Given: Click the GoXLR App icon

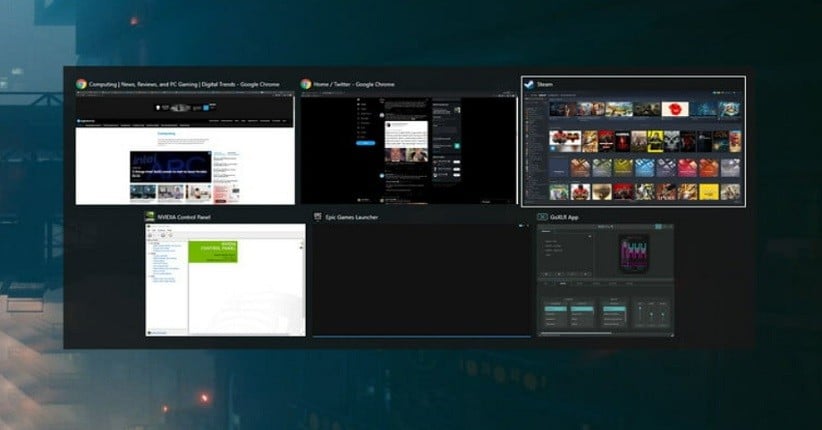Looking at the screenshot, I should pos(542,217).
